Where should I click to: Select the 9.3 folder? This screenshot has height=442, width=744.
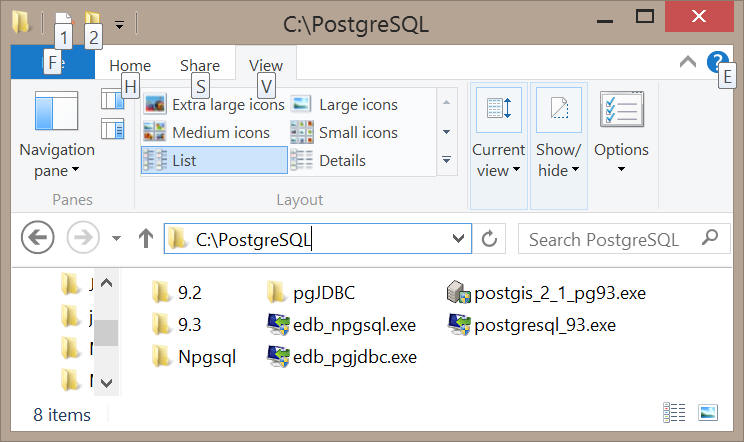(177, 325)
